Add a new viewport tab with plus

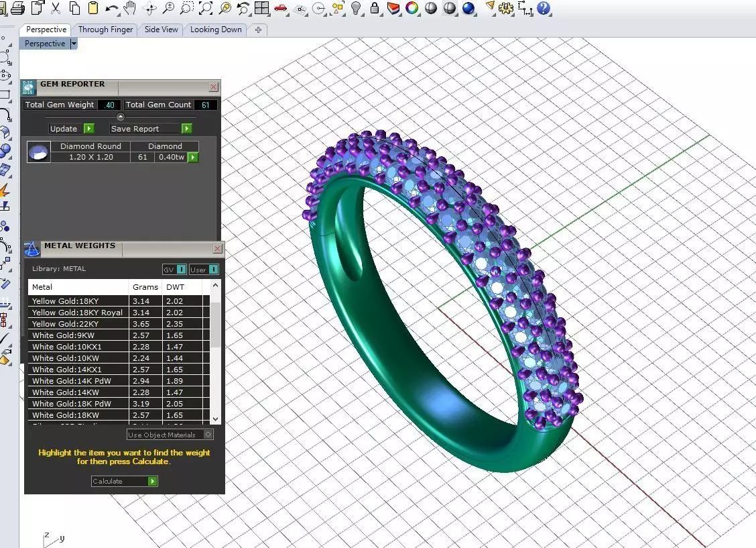point(258,30)
